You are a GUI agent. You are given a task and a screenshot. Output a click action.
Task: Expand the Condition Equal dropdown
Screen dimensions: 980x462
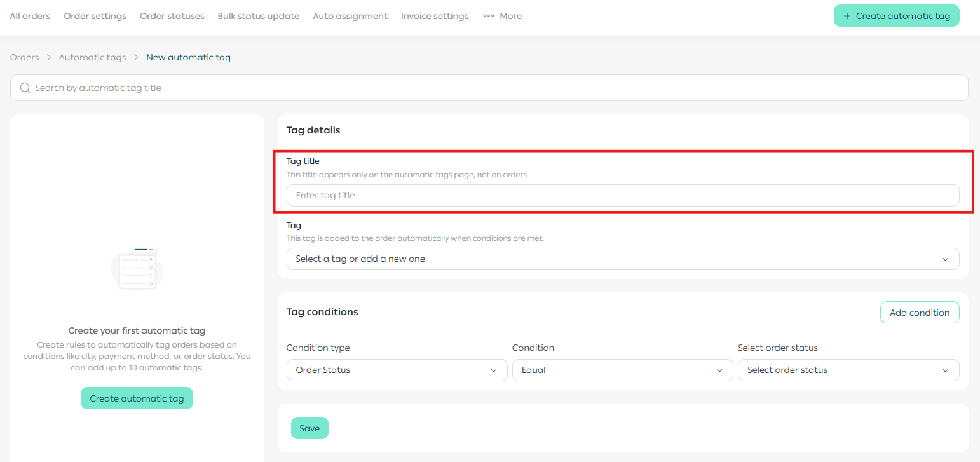tap(622, 370)
